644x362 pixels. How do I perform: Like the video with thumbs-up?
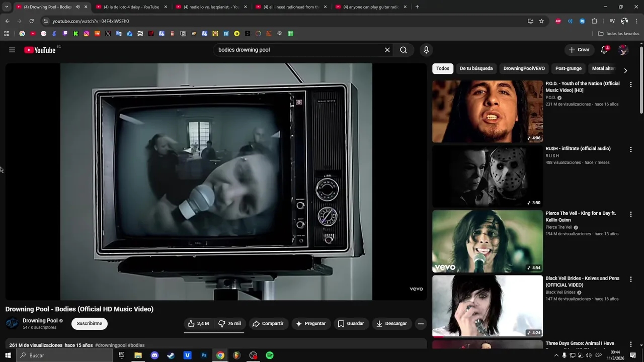pyautogui.click(x=198, y=324)
